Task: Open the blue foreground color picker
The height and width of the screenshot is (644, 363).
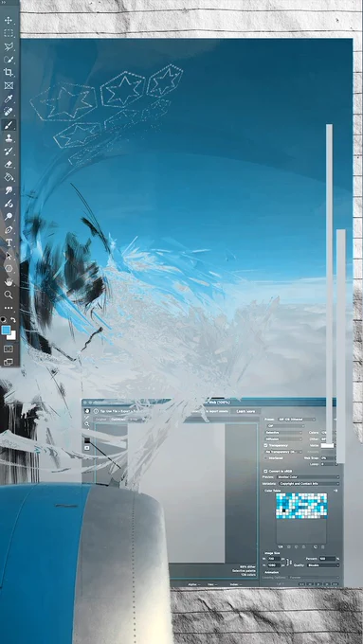Action: [x=6, y=330]
